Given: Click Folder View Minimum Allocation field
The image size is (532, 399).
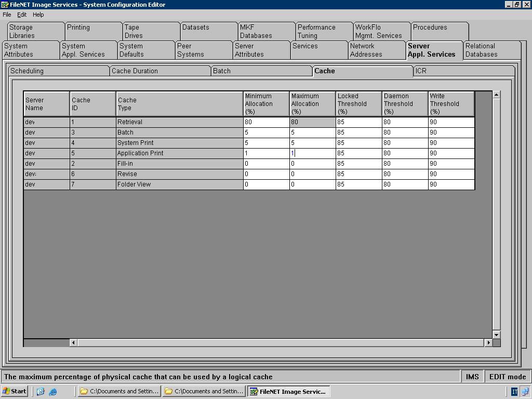Looking at the screenshot, I should [267, 184].
